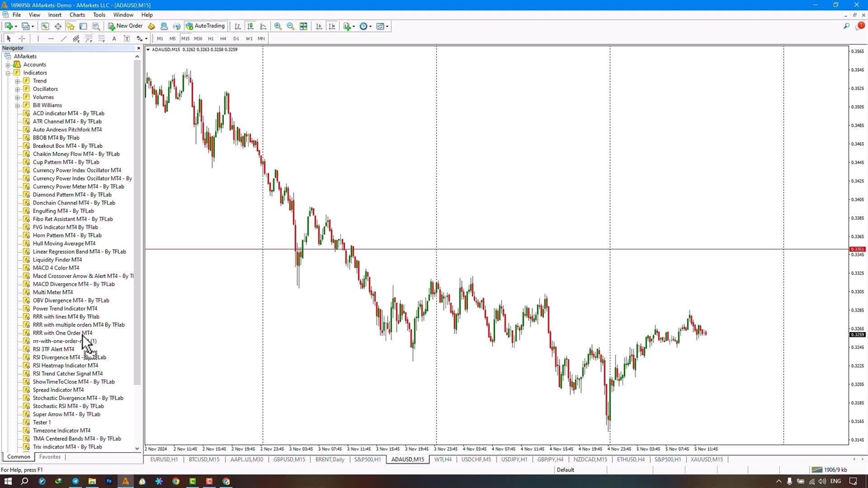The image size is (868, 488).
Task: Switch to the BTCUSD,M15 chart tab
Action: point(203,460)
